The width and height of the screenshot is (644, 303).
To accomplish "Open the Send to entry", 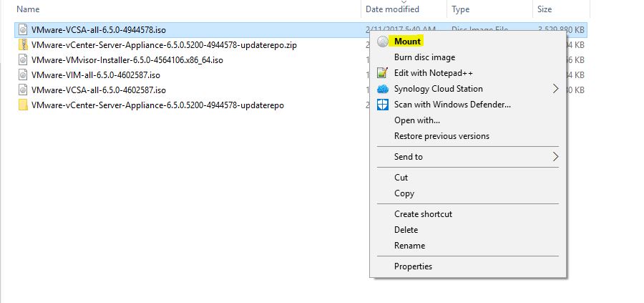I will tap(409, 157).
